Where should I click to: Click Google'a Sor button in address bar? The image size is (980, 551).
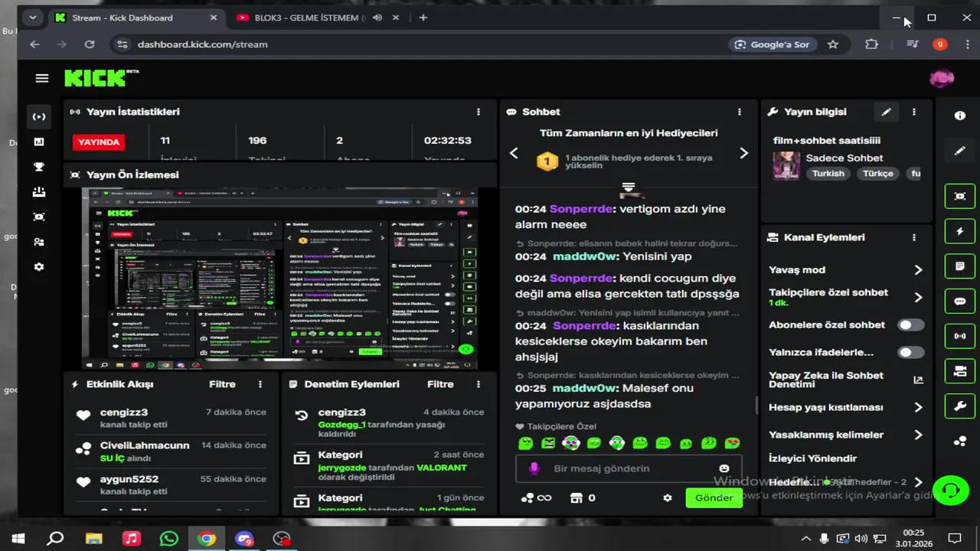[x=772, y=44]
